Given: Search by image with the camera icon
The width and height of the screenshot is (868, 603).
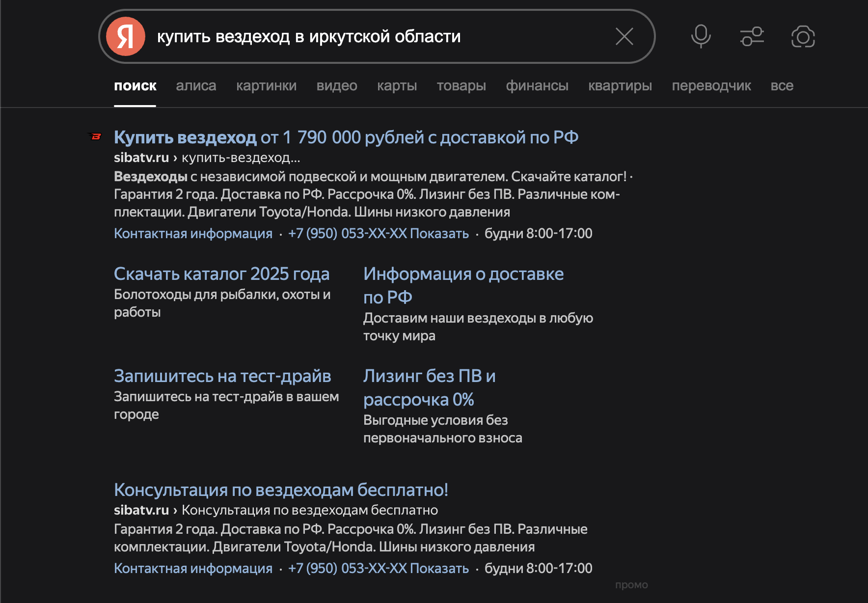Looking at the screenshot, I should pos(803,36).
